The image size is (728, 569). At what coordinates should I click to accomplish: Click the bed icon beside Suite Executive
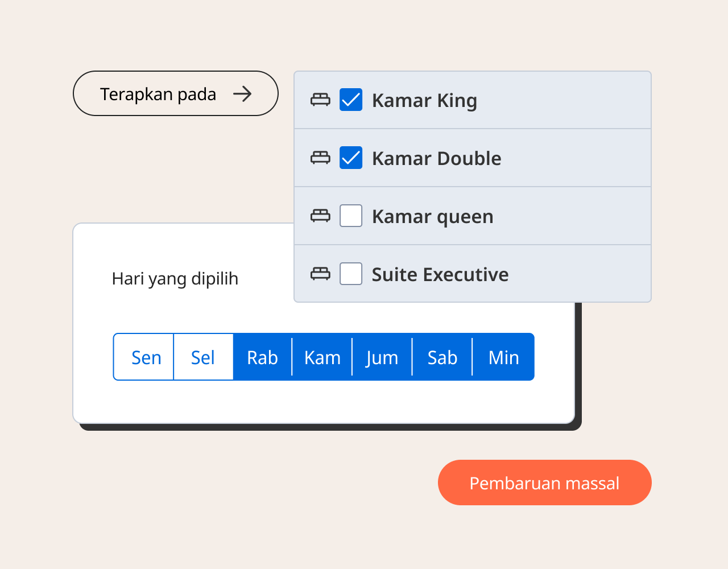tap(320, 274)
